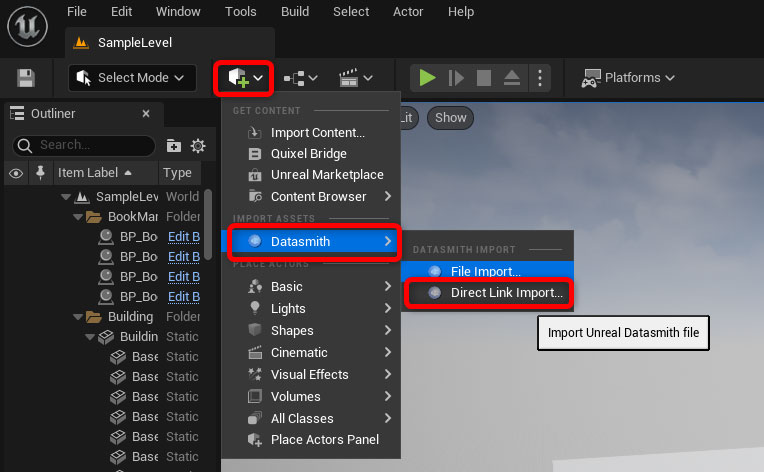Expand the Shapes submenu

[x=311, y=331]
